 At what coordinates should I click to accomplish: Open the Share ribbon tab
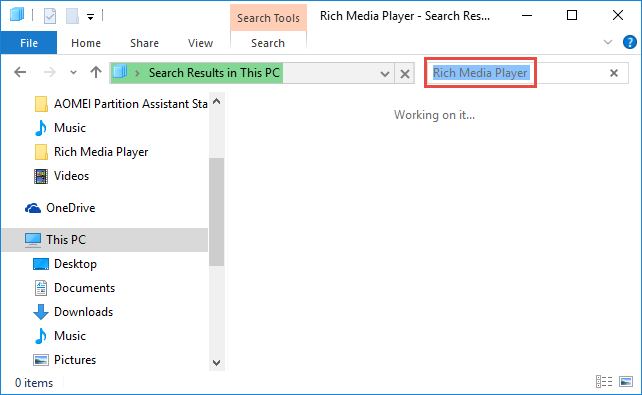pyautogui.click(x=144, y=43)
